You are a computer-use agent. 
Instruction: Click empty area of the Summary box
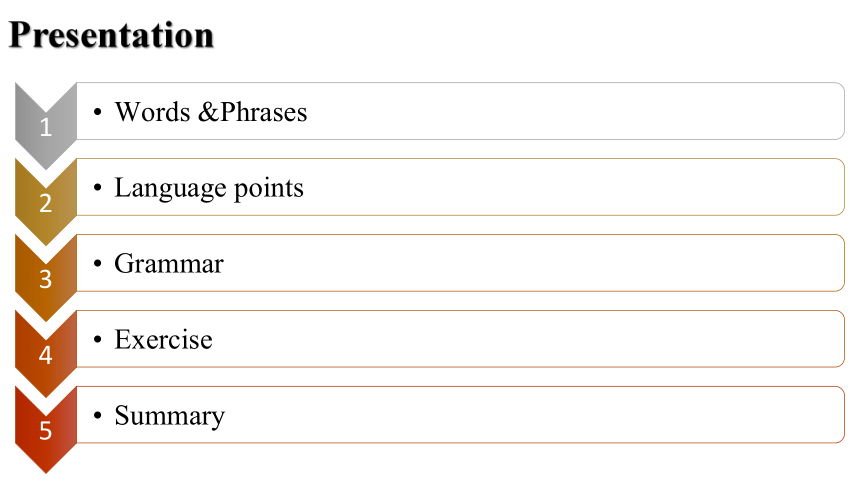point(532,415)
